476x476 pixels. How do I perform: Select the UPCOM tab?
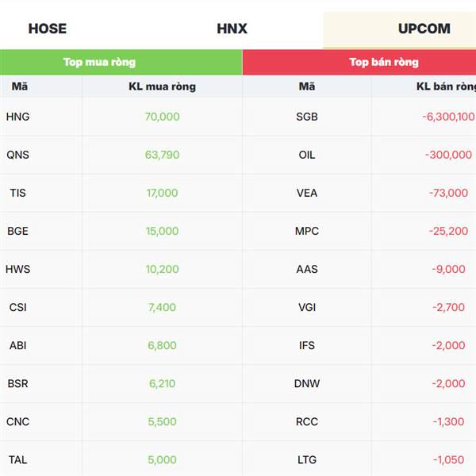click(424, 29)
